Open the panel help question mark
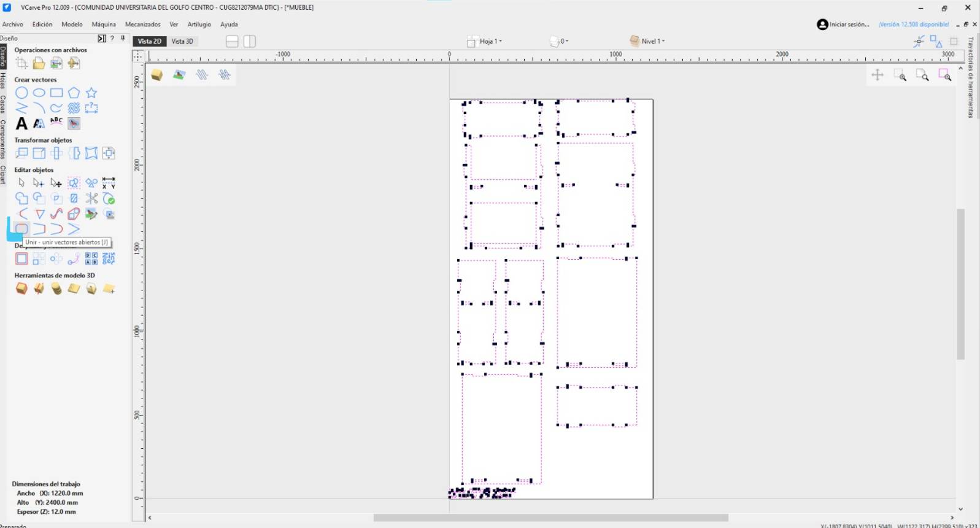The width and height of the screenshot is (980, 528). (x=112, y=38)
